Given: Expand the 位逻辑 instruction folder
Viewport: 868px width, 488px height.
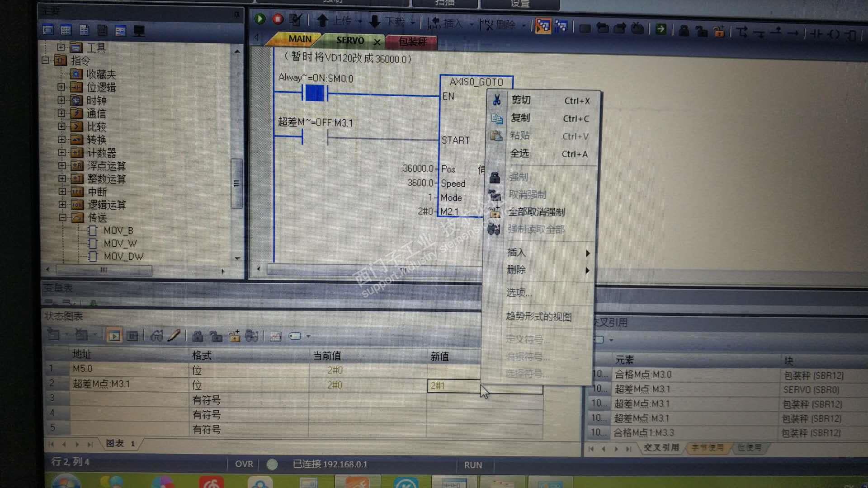Looking at the screenshot, I should (x=62, y=87).
